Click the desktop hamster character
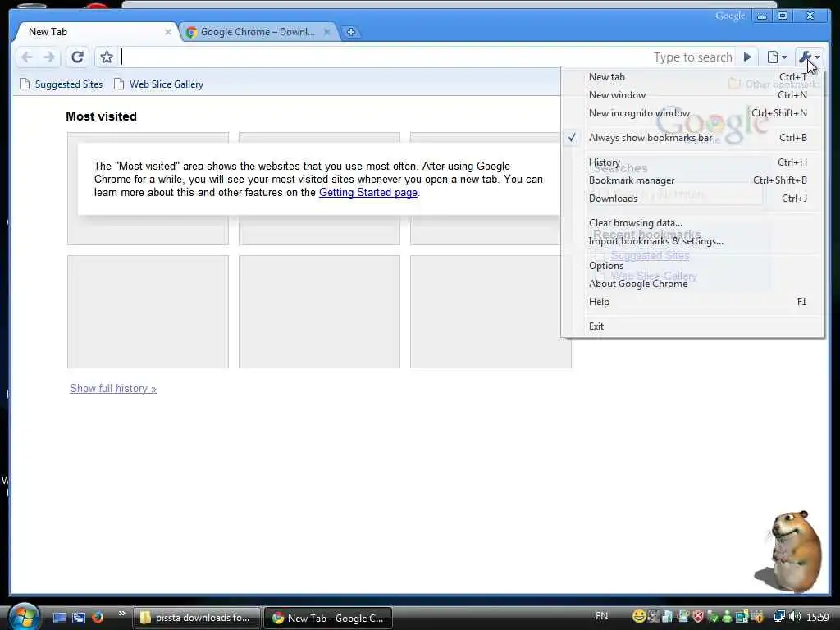The height and width of the screenshot is (630, 840). coord(790,551)
